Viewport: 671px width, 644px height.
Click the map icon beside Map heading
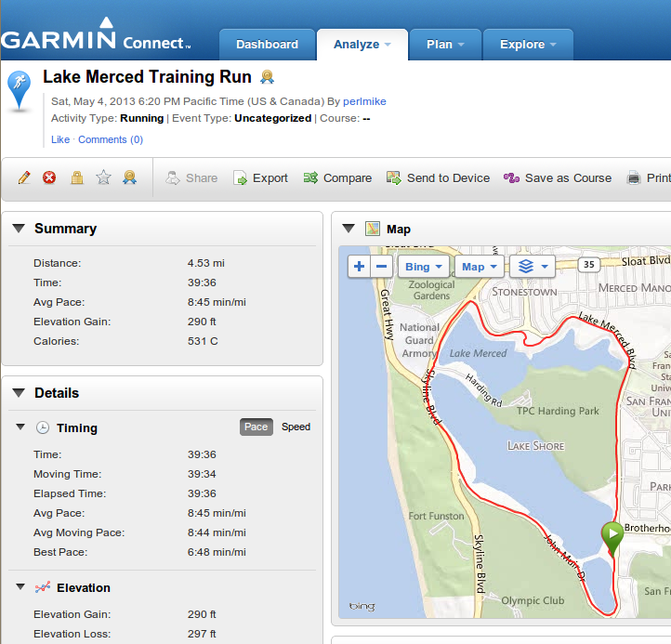coord(373,229)
